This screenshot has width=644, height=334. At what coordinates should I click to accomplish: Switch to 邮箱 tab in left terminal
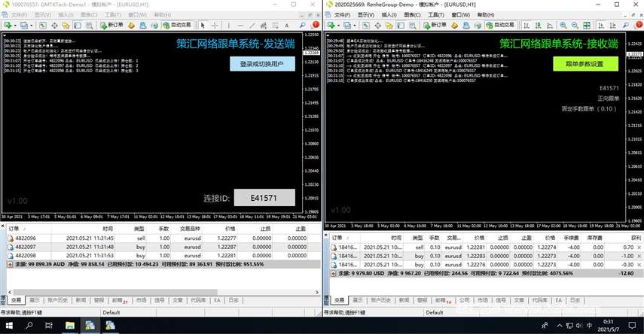(120, 300)
